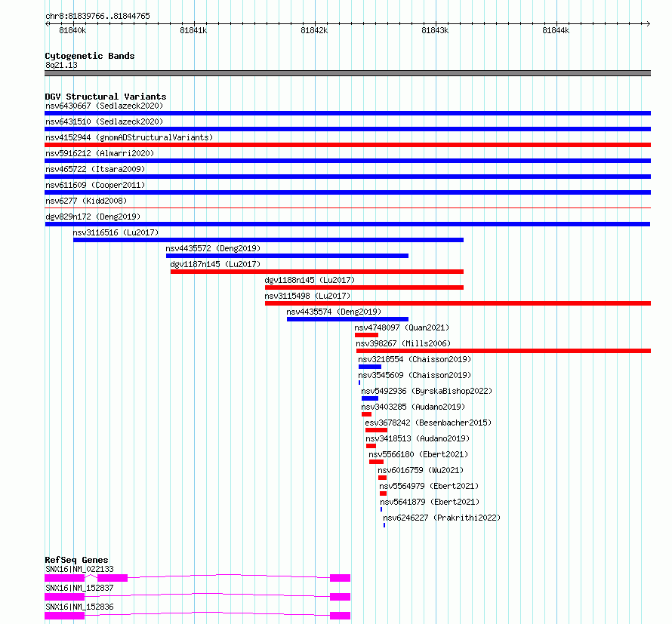This screenshot has height=624, width=672.
Task: Open nsv3218554 (Chaisson2019) label
Action: click(x=415, y=359)
